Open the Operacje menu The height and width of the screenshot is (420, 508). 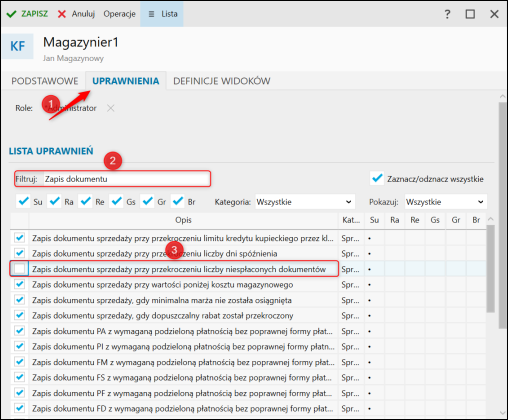point(119,14)
